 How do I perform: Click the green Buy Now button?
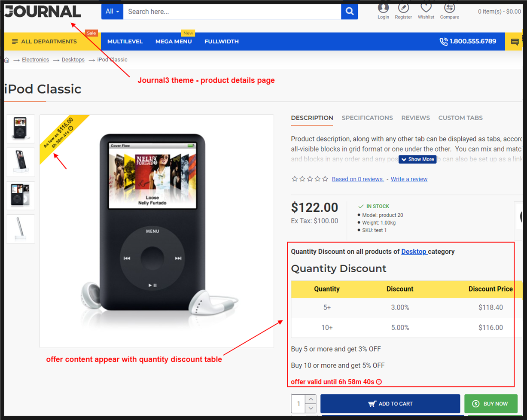pyautogui.click(x=490, y=404)
